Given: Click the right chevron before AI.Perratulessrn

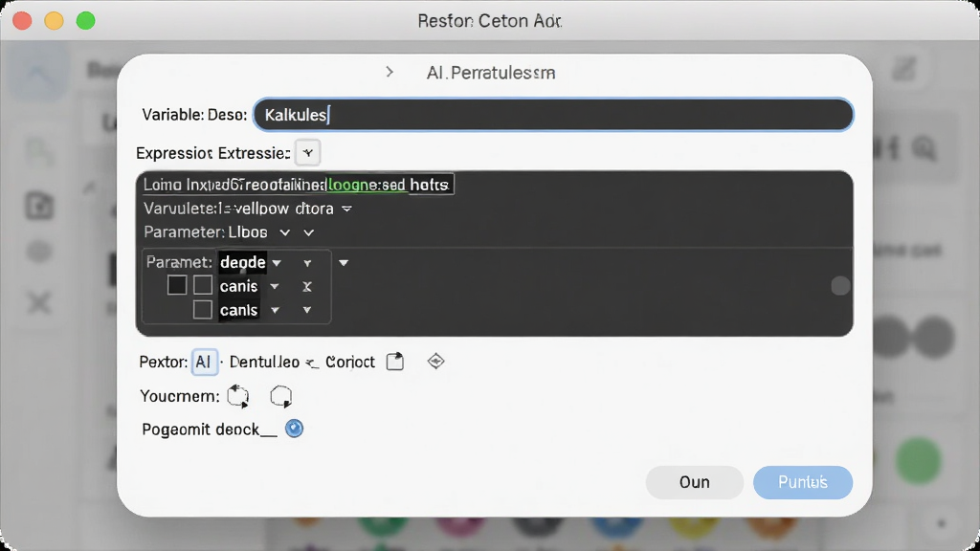Looking at the screenshot, I should pyautogui.click(x=390, y=72).
